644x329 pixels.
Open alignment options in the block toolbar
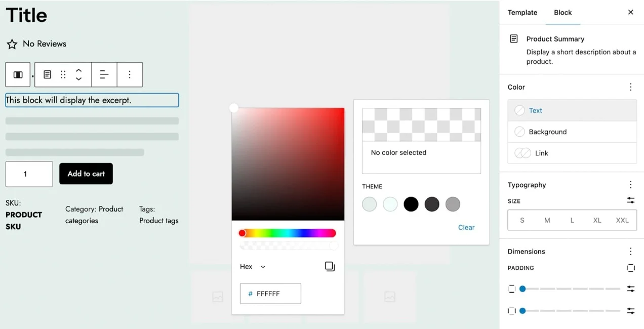[x=104, y=74]
